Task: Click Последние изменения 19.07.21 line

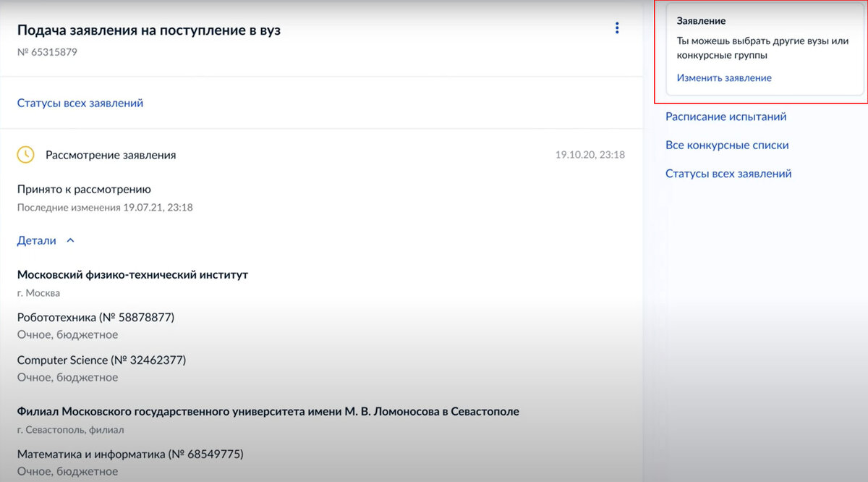Action: point(105,208)
